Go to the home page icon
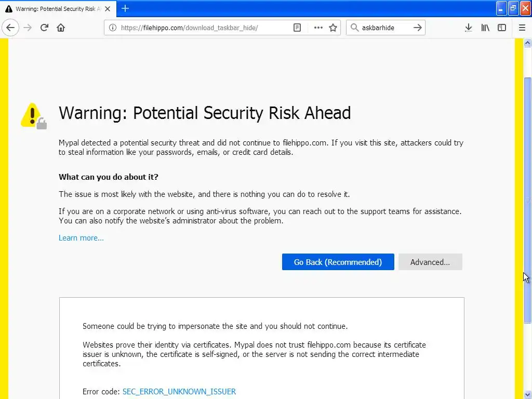Screen dimensions: 532x399 pos(61,28)
